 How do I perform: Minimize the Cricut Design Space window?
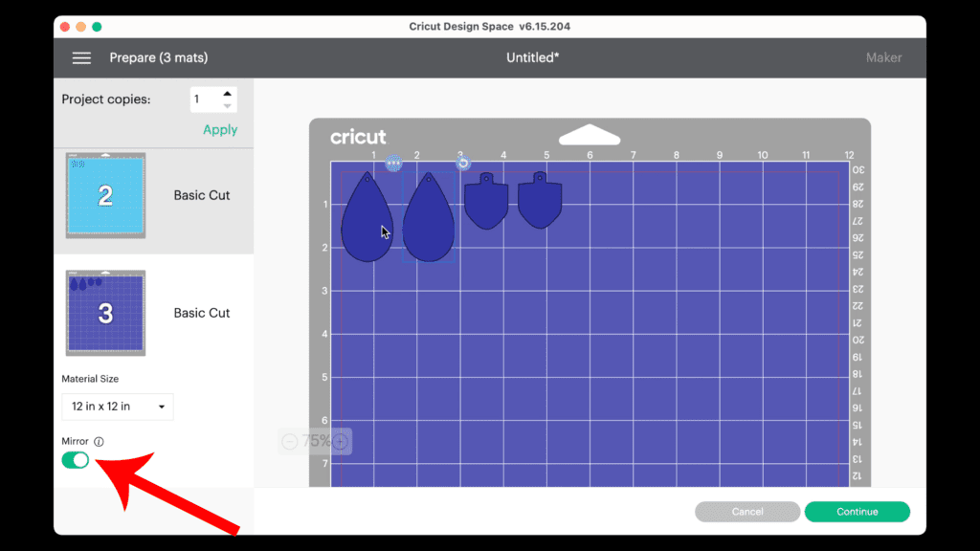pos(80,27)
